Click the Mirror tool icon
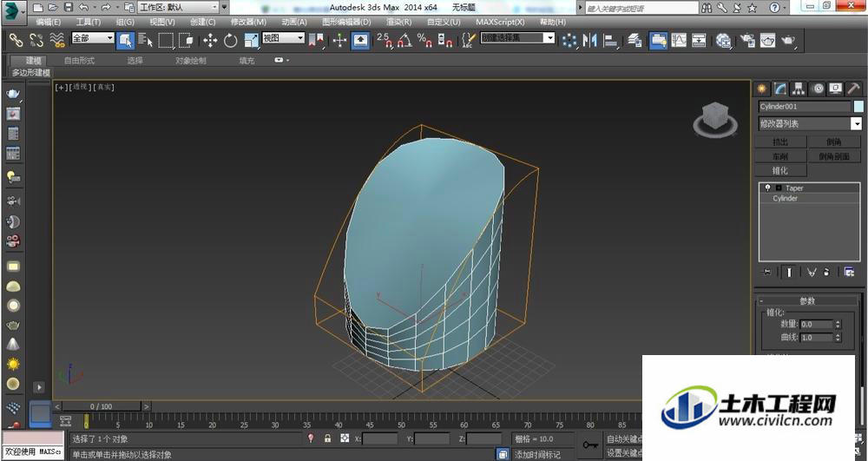Image resolution: width=868 pixels, height=461 pixels. point(589,41)
